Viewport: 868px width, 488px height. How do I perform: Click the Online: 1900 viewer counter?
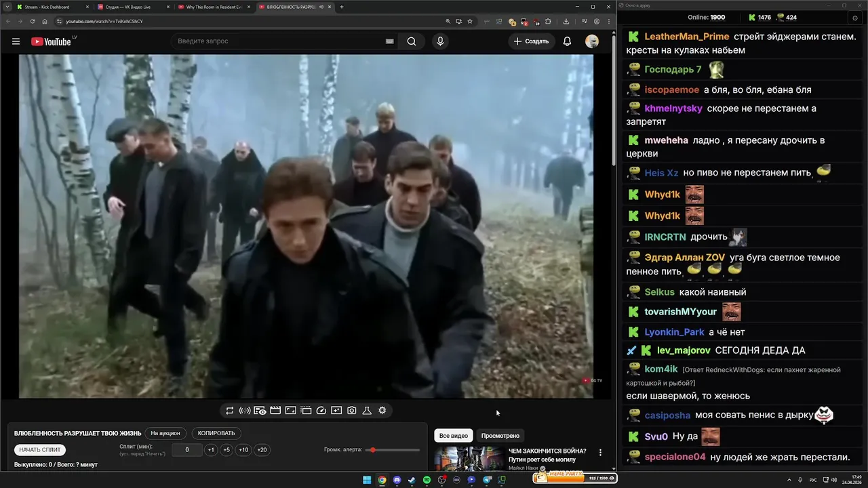coord(707,17)
